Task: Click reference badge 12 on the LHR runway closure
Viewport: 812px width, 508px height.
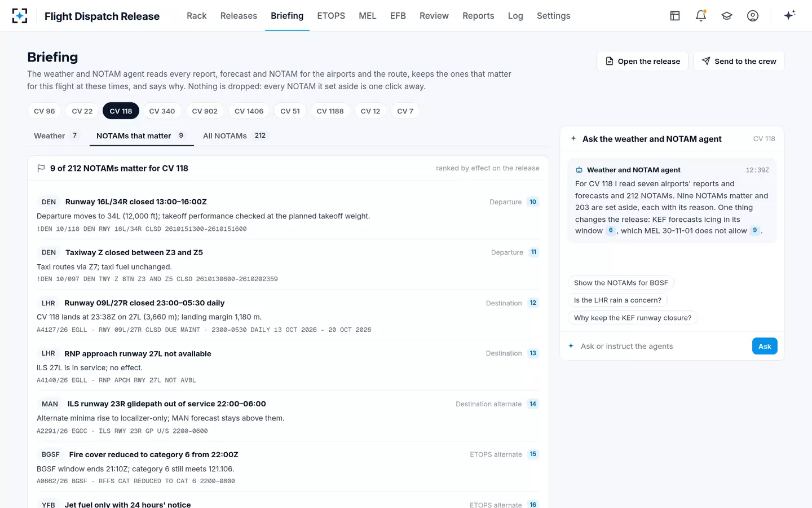Action: pyautogui.click(x=533, y=303)
